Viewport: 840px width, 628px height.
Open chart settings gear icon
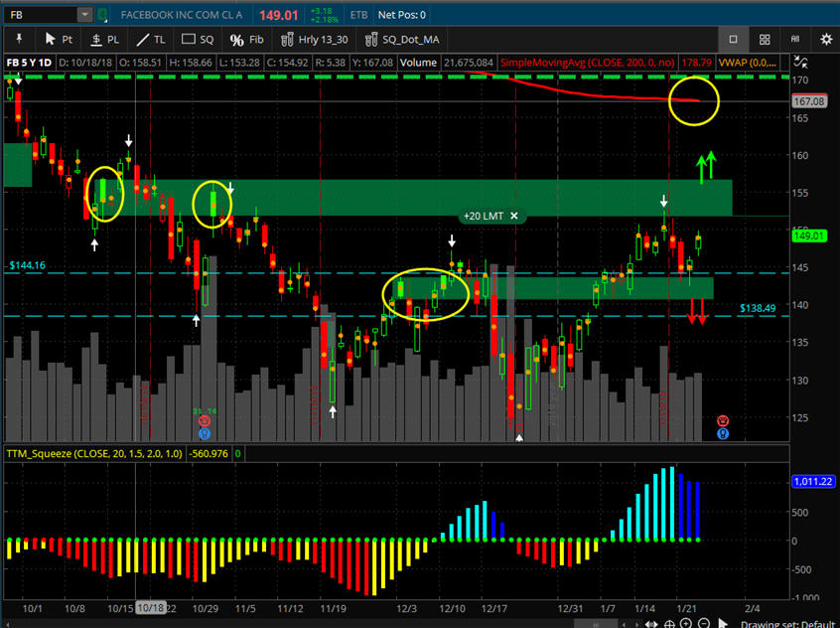point(826,39)
